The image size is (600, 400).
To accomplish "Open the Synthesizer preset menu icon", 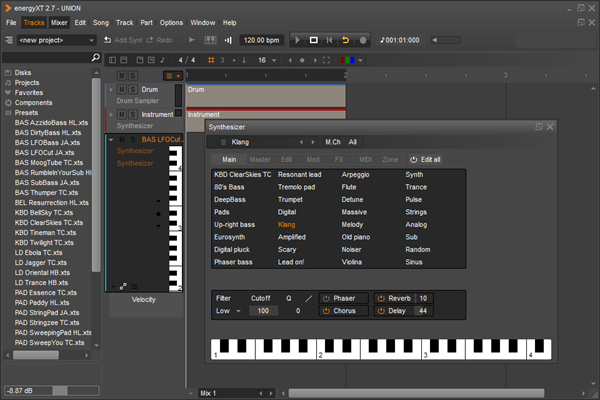I will pos(223,143).
